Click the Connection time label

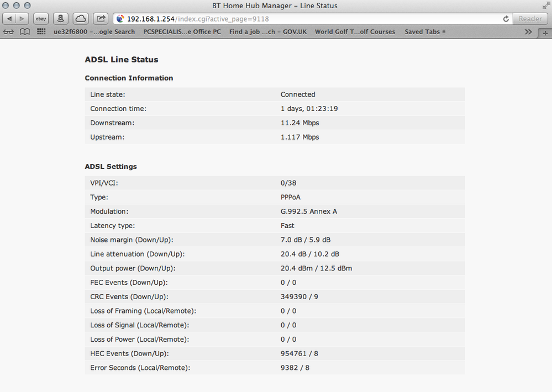tap(118, 109)
